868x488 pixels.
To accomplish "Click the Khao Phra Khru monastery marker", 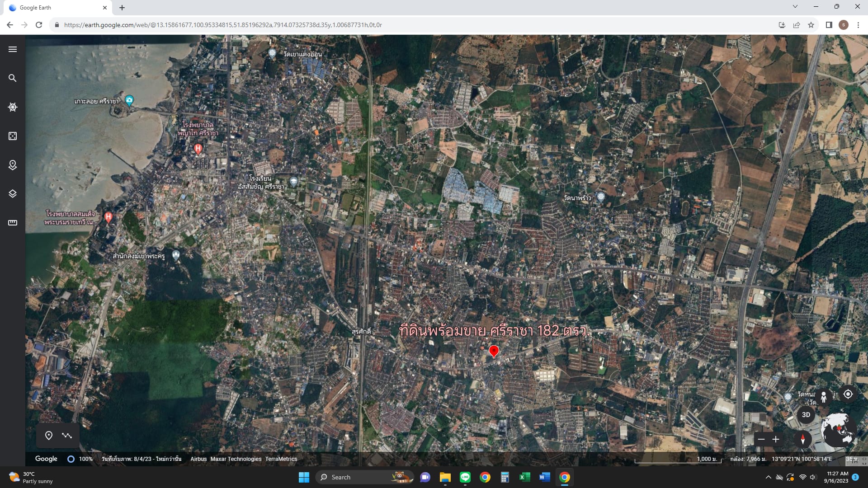I will coord(176,255).
